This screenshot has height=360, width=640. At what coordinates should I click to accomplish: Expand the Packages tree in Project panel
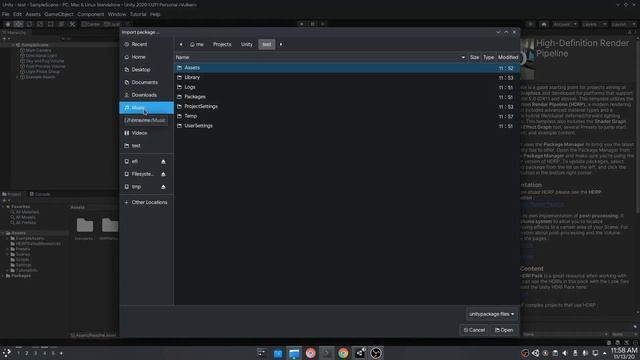click(3, 276)
